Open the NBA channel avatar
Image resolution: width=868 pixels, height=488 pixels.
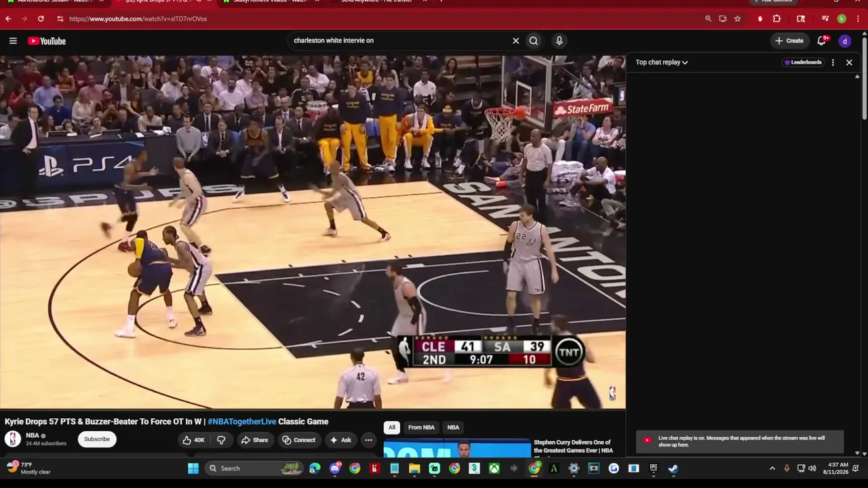pos(13,439)
